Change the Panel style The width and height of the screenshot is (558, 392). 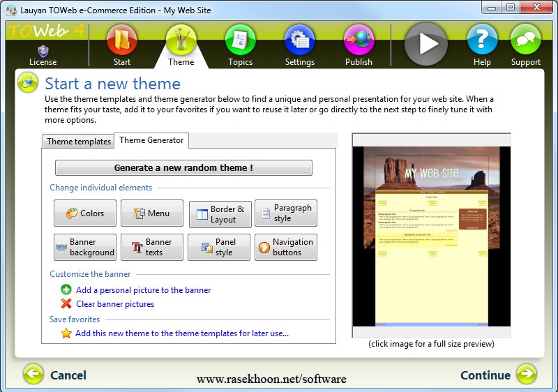coord(219,247)
